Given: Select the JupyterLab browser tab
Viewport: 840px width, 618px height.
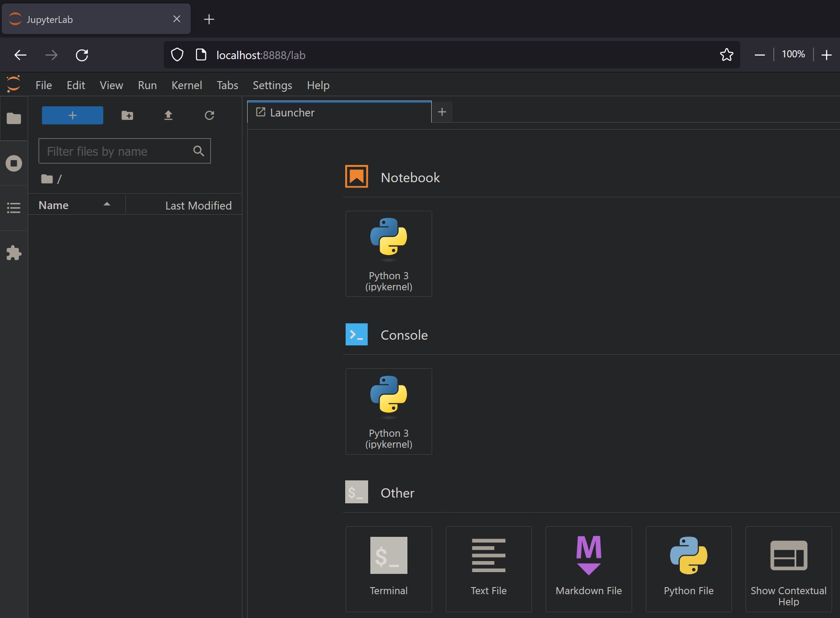Looking at the screenshot, I should (96, 19).
